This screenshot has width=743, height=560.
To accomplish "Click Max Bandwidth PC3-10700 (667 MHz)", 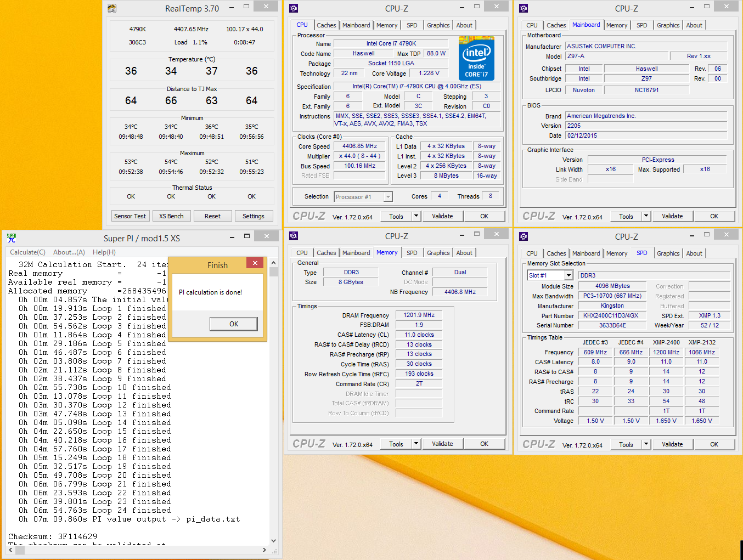I will tap(612, 296).
